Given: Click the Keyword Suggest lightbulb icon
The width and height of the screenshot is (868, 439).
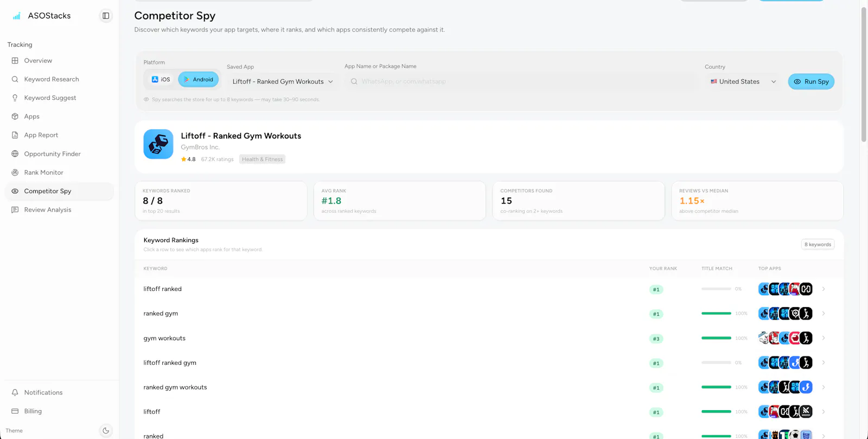Looking at the screenshot, I should point(15,98).
